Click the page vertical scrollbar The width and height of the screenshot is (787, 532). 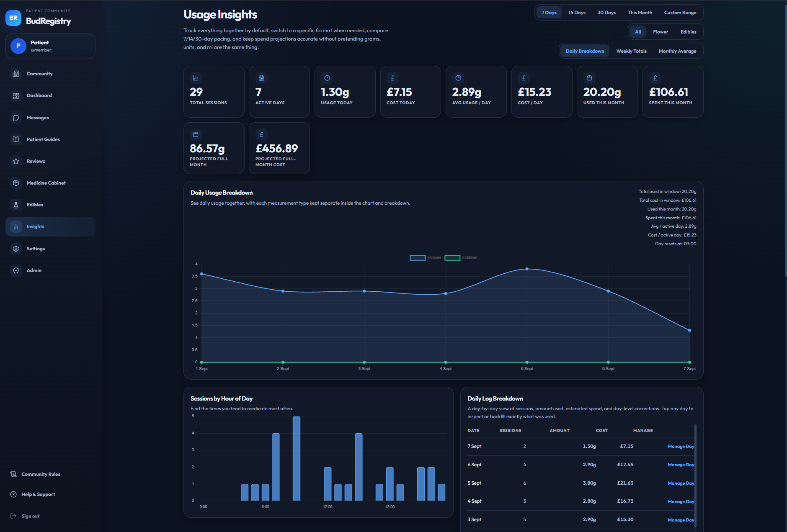[x=785, y=140]
